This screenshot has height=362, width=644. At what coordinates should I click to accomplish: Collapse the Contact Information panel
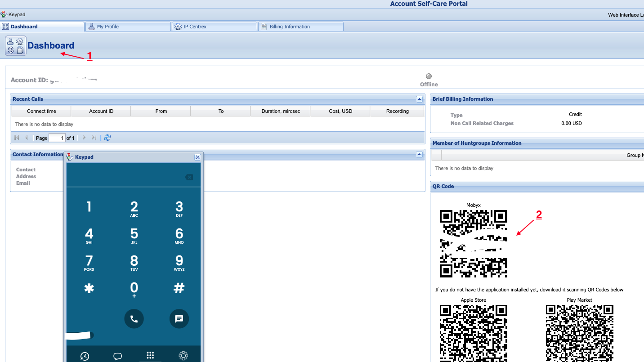419,154
